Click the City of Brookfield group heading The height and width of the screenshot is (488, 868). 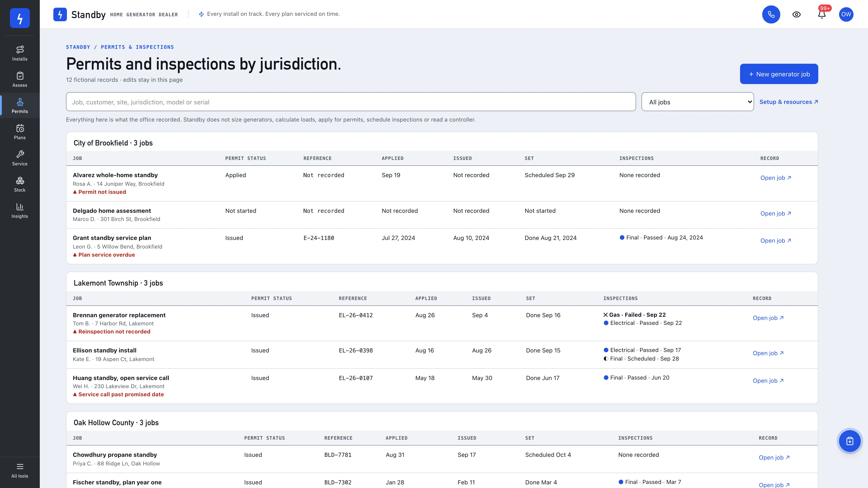(x=113, y=143)
